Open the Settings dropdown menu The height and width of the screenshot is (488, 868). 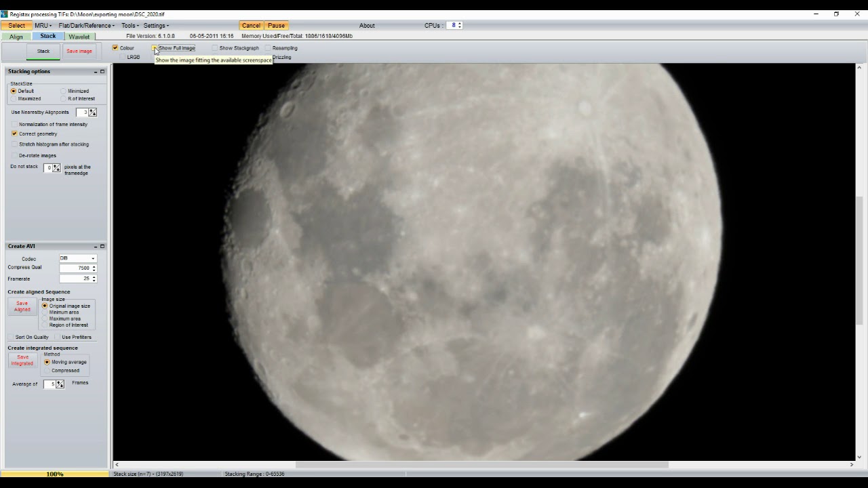156,26
